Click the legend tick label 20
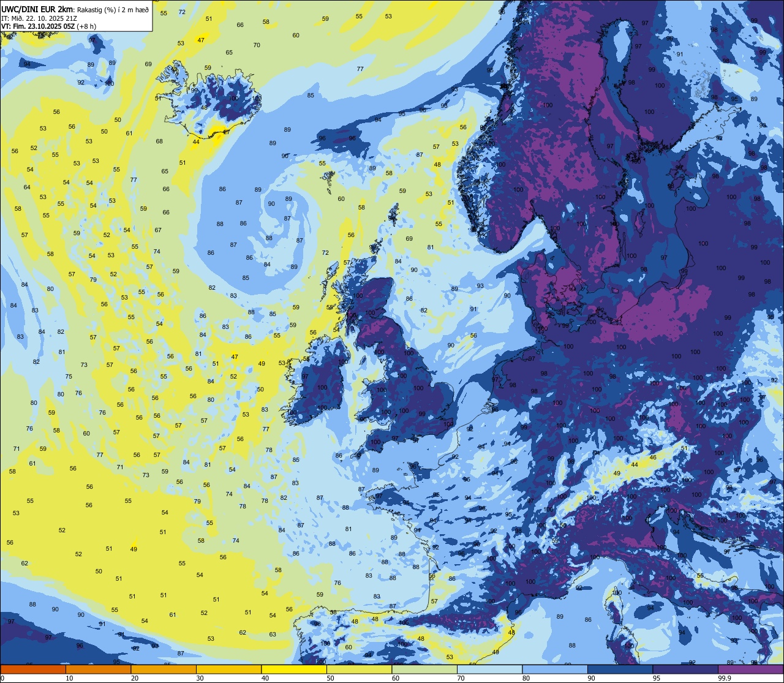 coord(135,678)
